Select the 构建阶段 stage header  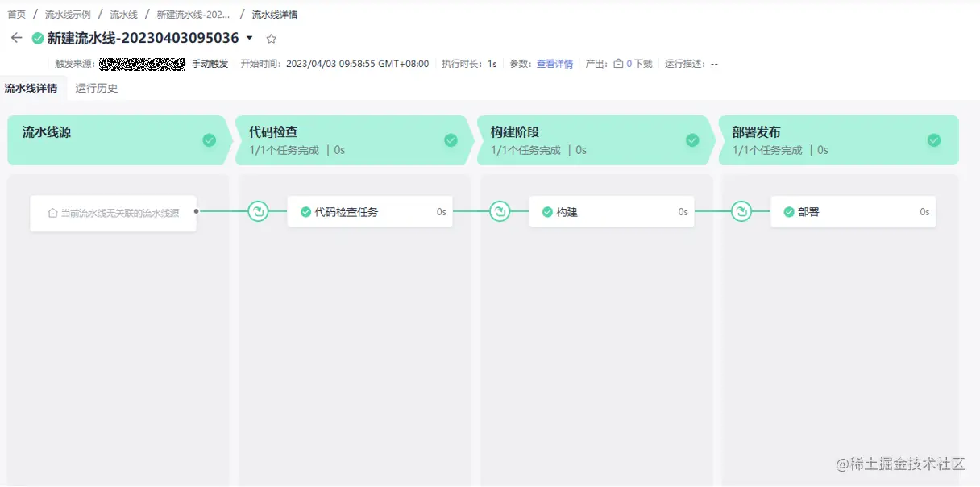tap(595, 140)
